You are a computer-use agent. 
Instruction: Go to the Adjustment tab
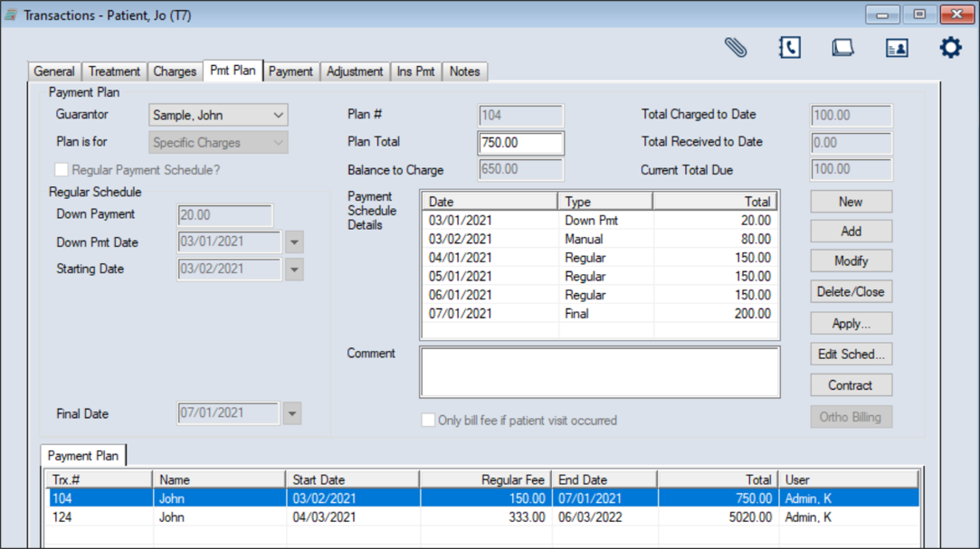pos(355,71)
